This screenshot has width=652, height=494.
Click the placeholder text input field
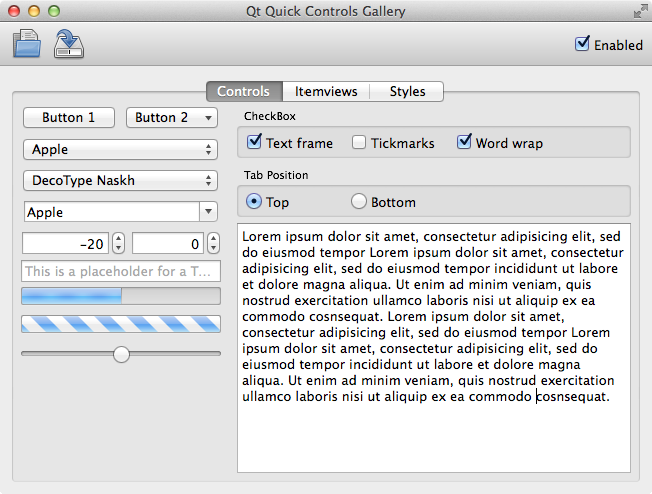tap(119, 271)
